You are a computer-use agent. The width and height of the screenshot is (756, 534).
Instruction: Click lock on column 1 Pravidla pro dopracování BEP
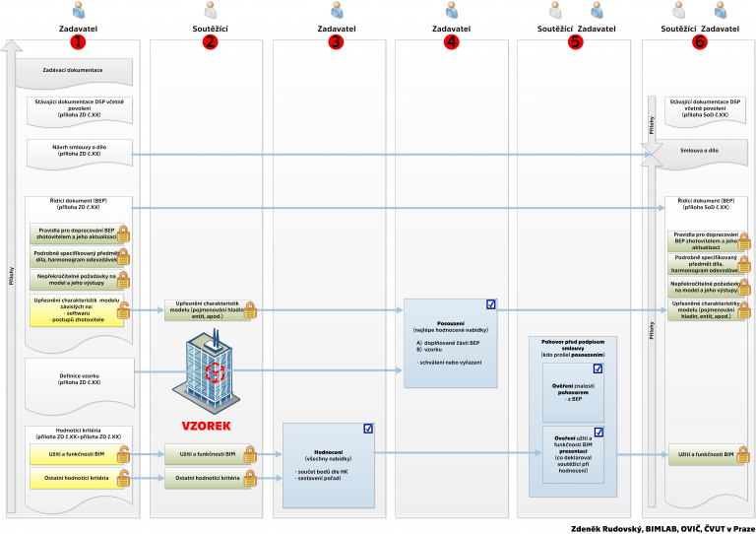[124, 234]
